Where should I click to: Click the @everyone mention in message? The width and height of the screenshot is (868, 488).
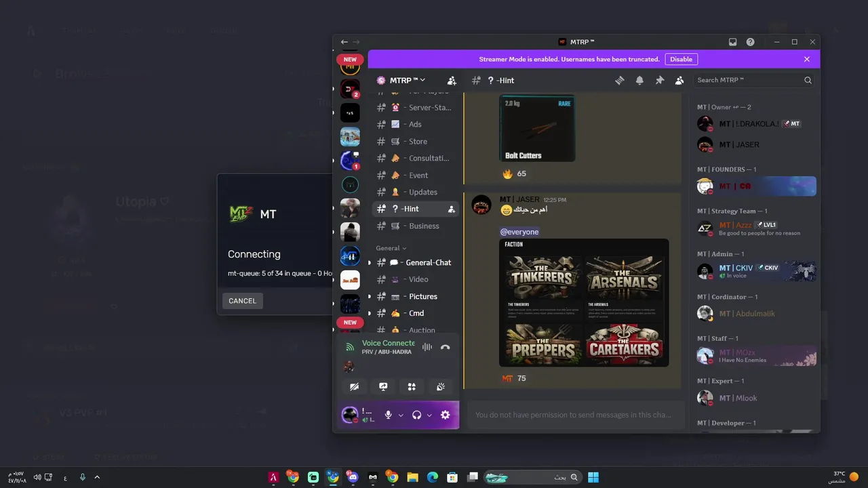coord(519,232)
